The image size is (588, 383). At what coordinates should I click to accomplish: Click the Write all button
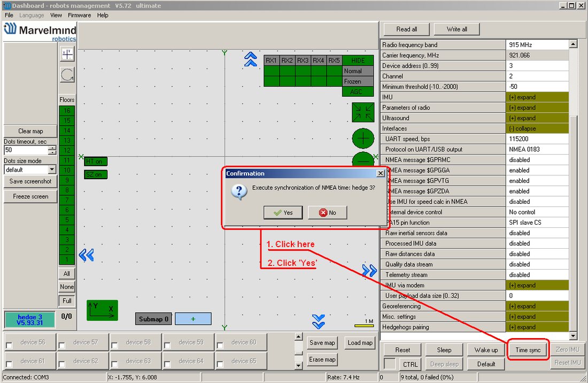tap(457, 29)
